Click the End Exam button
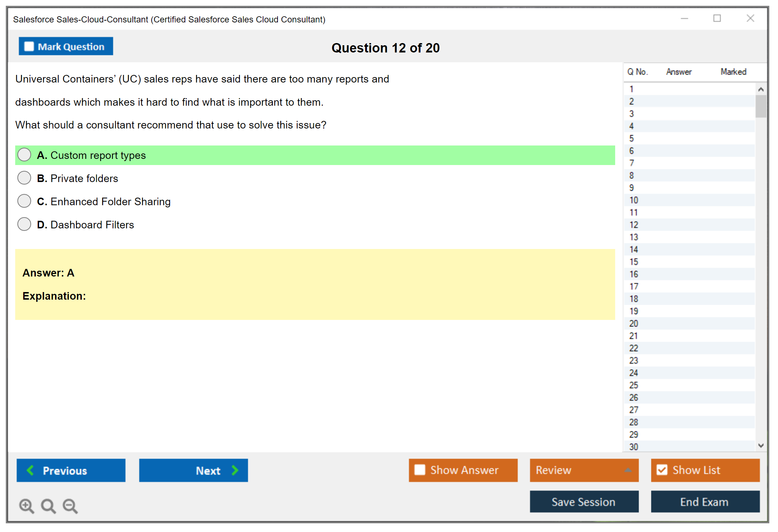Viewport: 778px width, 532px height. tap(705, 502)
